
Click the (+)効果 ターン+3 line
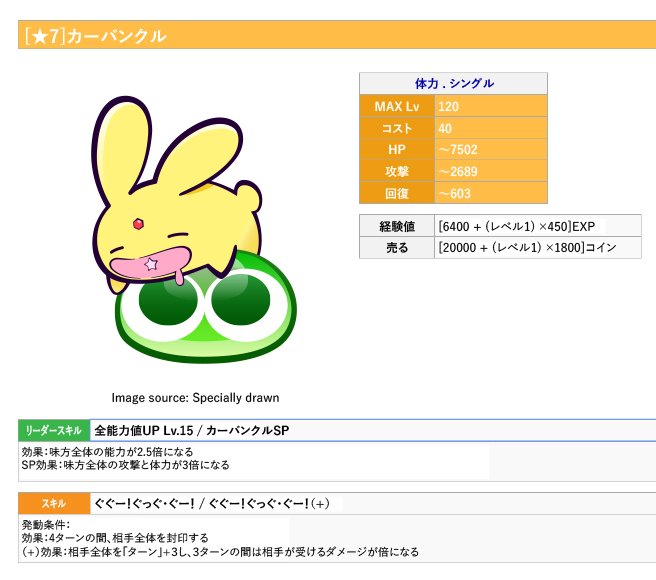pos(220,552)
